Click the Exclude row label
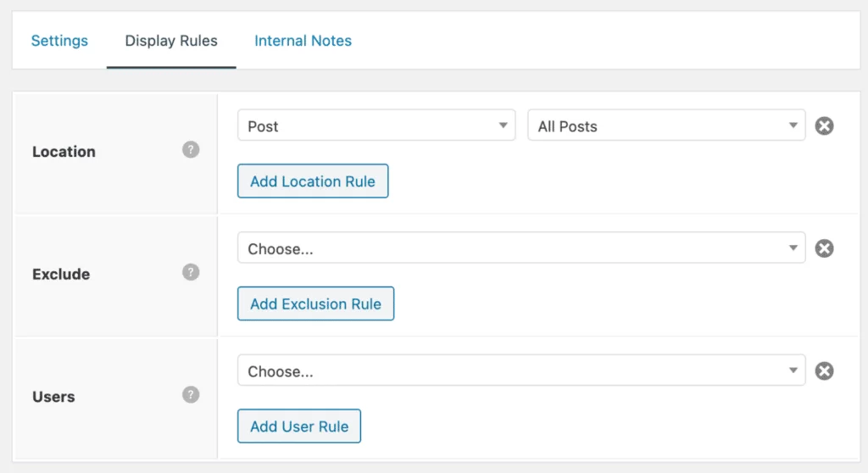The height and width of the screenshot is (473, 868). [x=61, y=274]
